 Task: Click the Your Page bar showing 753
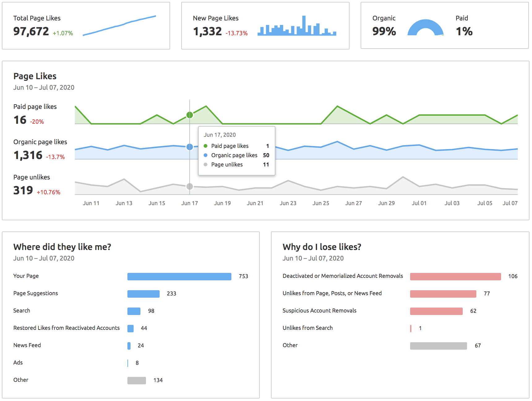coord(179,277)
